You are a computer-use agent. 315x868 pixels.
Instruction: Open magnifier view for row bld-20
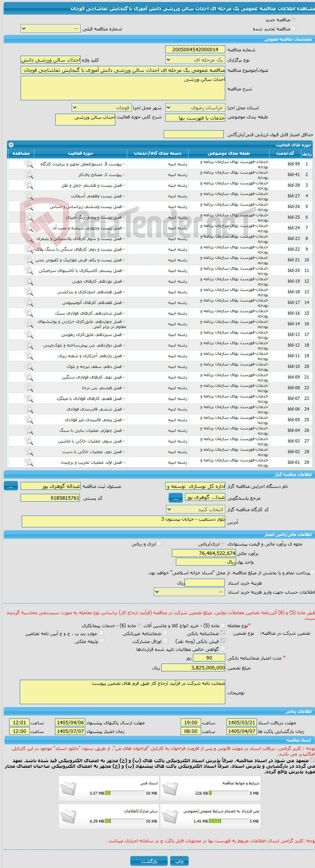(x=28, y=270)
